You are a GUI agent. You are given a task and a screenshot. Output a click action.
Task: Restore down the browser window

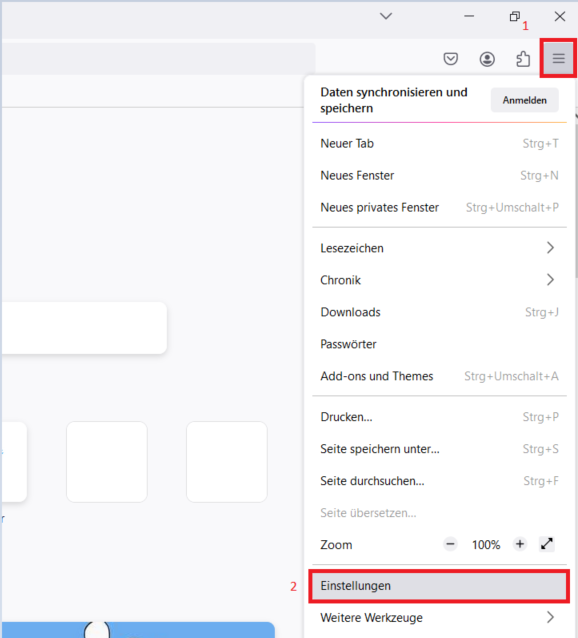point(515,16)
